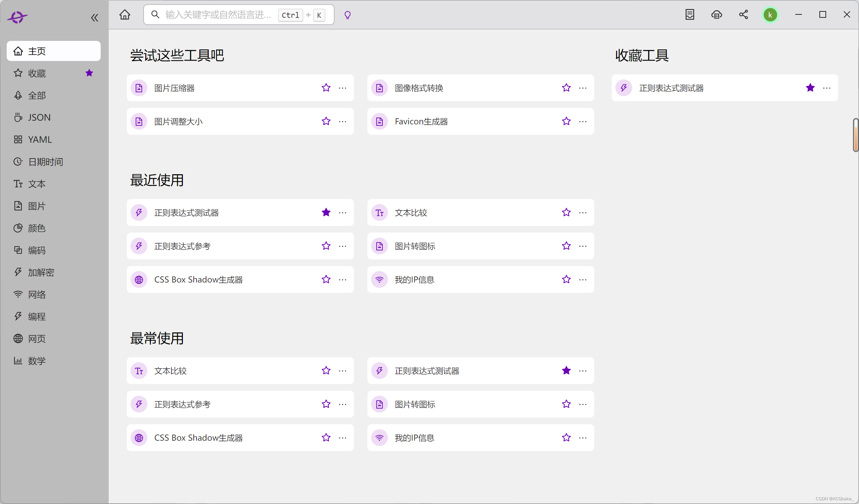Open CSS Box Shadow生成器 under 最近使用
The width and height of the screenshot is (859, 504).
[x=198, y=279]
